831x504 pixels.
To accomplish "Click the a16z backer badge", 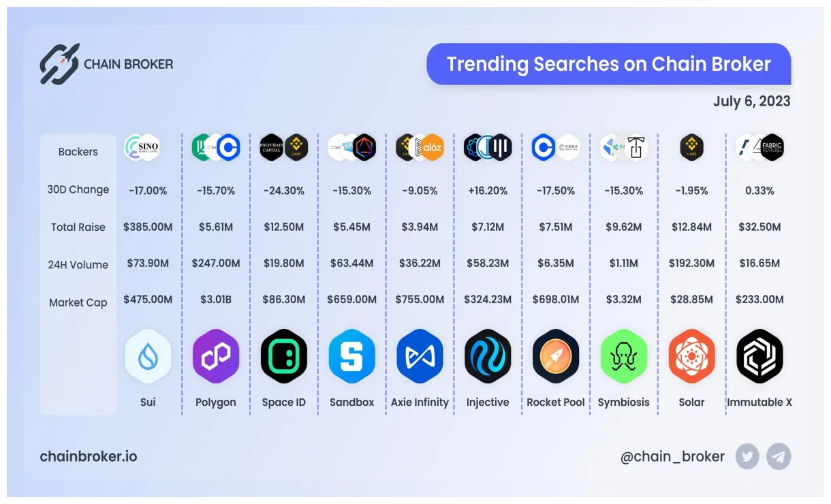I will click(432, 147).
